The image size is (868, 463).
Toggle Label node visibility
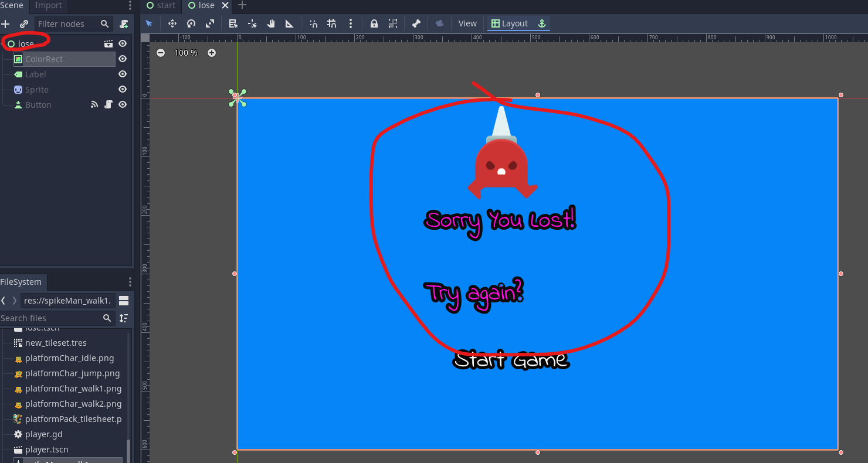tap(123, 74)
